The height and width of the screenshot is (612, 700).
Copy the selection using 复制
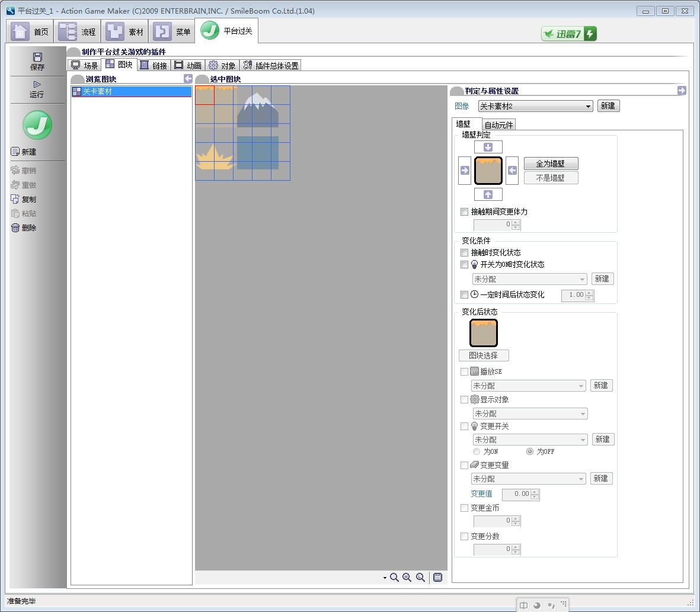(24, 200)
